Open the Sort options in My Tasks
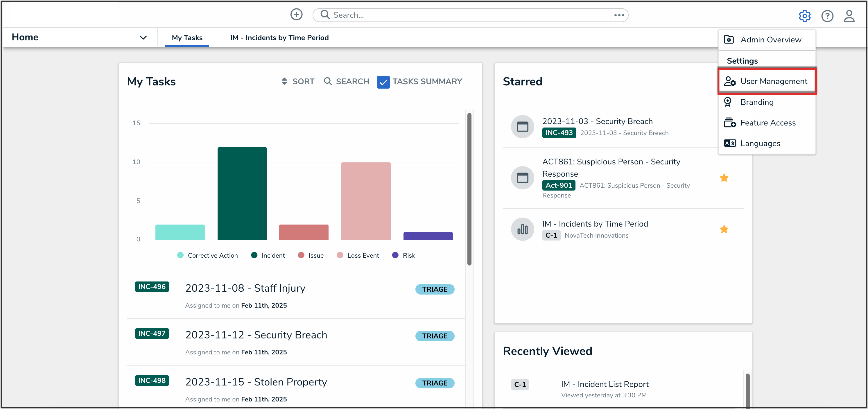 pos(298,82)
